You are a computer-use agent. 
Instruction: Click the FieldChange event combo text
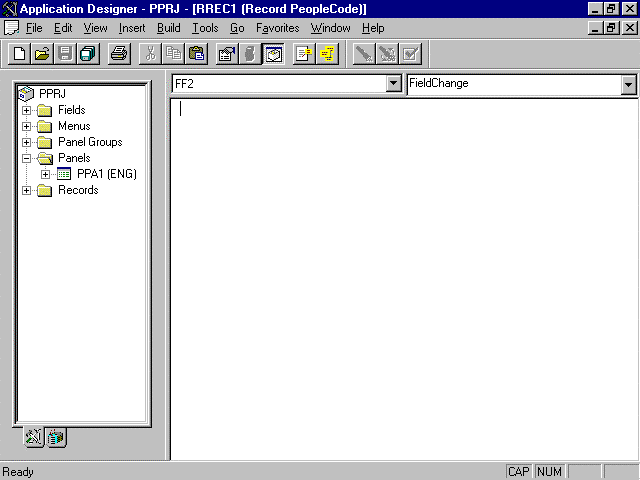(514, 84)
